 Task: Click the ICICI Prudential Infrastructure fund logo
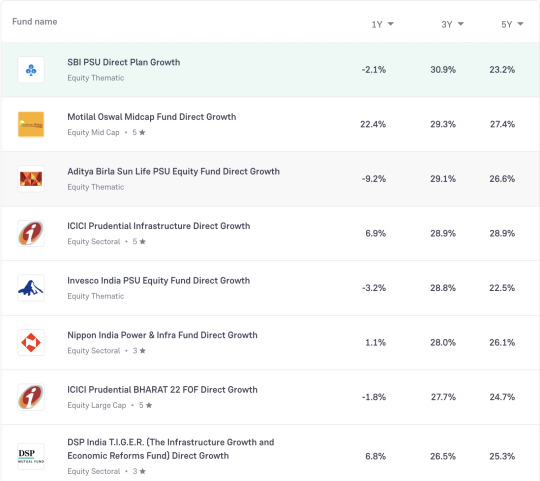[x=31, y=233]
